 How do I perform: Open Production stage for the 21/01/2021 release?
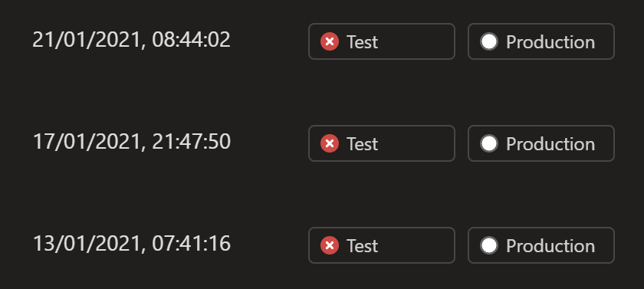tap(541, 41)
